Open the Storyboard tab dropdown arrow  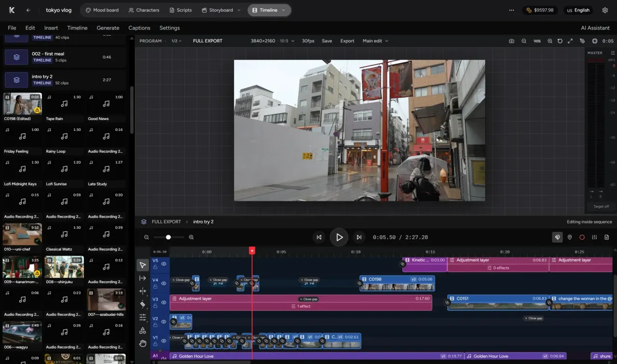pyautogui.click(x=239, y=10)
